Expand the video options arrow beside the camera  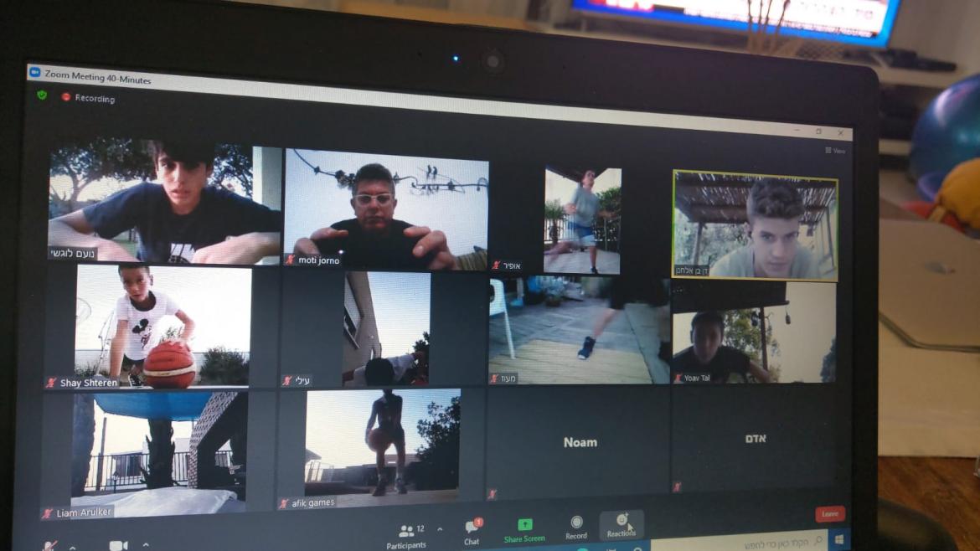coord(146,544)
